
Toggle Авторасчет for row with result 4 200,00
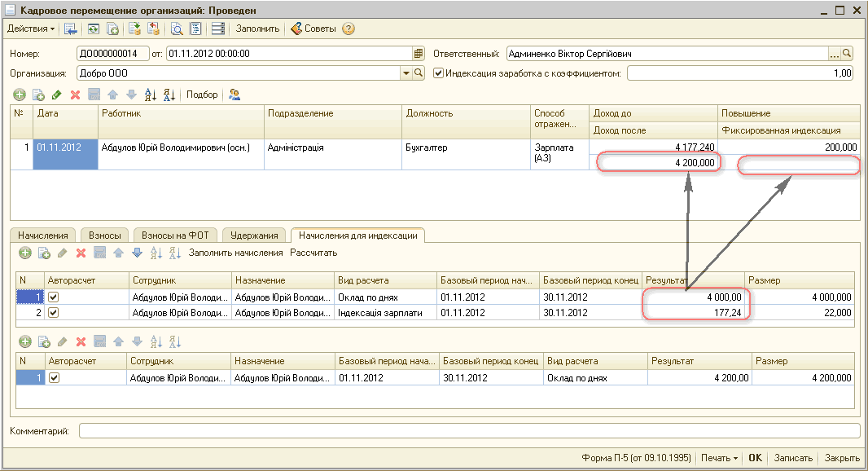tap(54, 378)
